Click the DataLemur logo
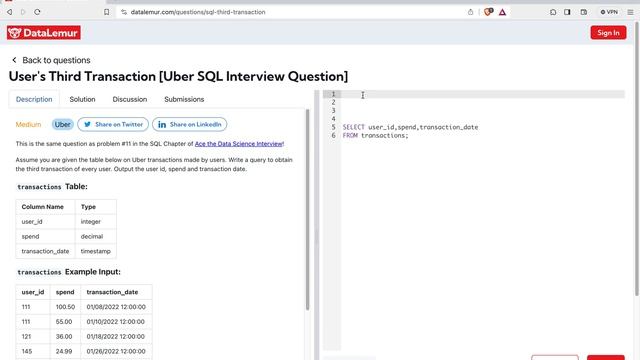This screenshot has height=360, width=640. coord(44,33)
